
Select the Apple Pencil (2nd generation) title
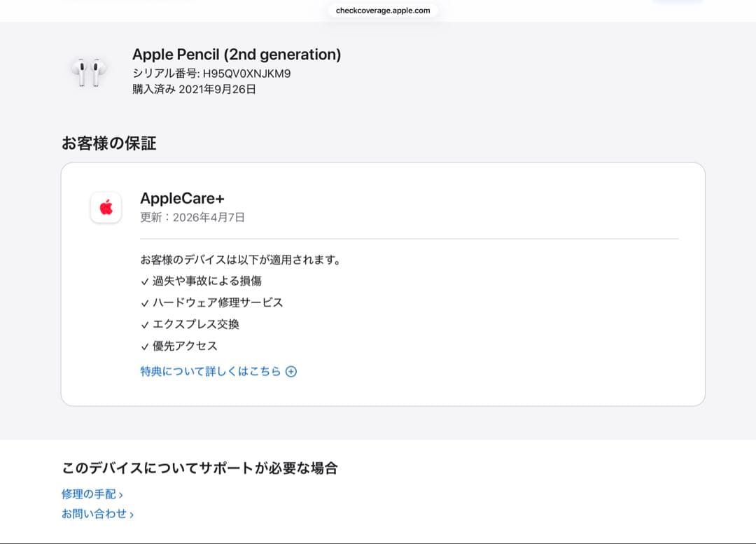tap(235, 54)
